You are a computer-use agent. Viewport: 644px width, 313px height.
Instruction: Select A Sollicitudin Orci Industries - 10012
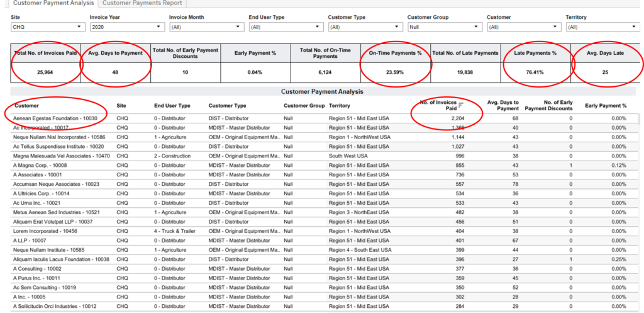click(55, 306)
